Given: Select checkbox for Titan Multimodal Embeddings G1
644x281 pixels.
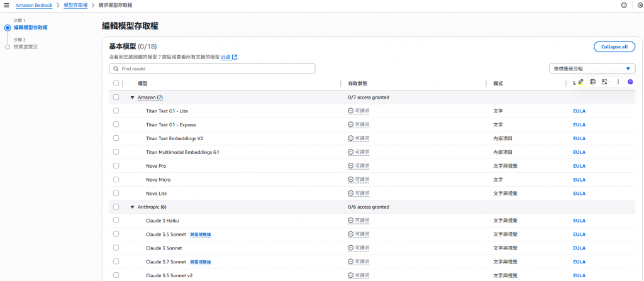Looking at the screenshot, I should coord(116,152).
